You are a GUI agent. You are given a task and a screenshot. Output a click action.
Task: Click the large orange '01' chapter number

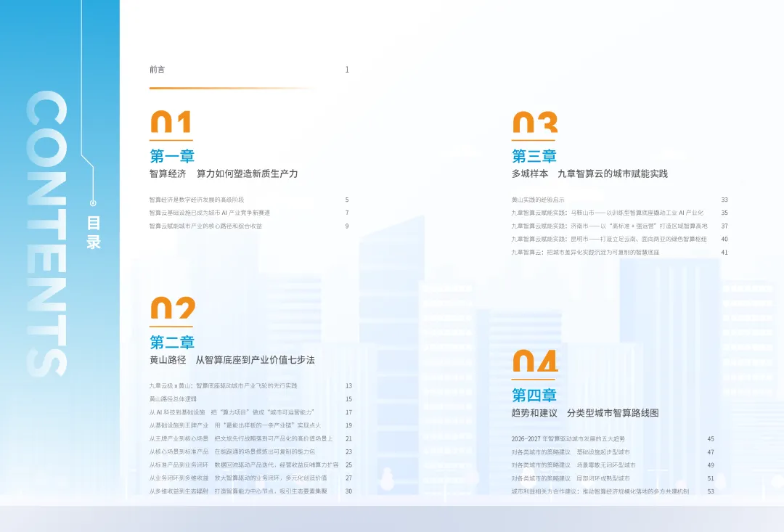[171, 121]
